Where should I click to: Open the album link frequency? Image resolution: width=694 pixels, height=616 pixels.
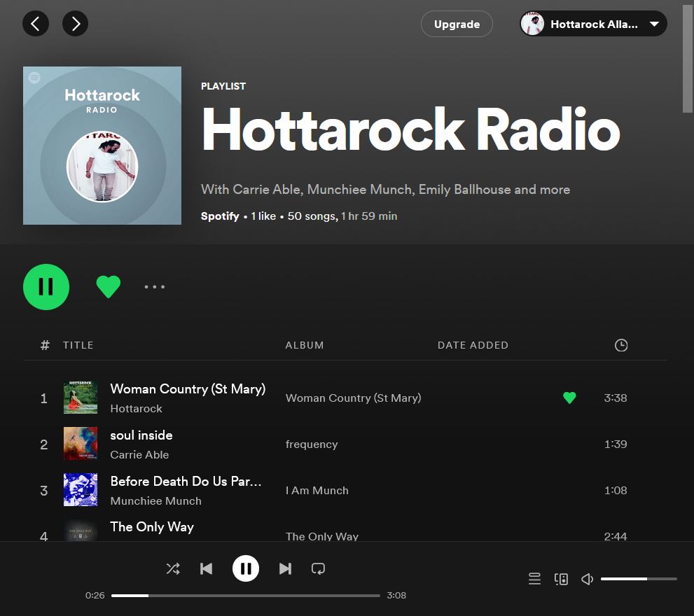click(x=312, y=444)
